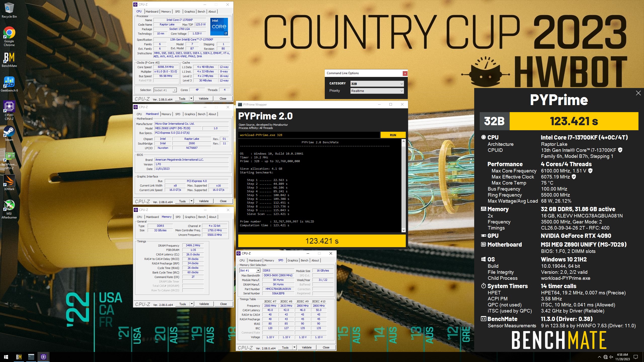Viewport: 644px width, 362px height.
Task: Open Socket #1 selection dropdown
Action: [x=165, y=90]
